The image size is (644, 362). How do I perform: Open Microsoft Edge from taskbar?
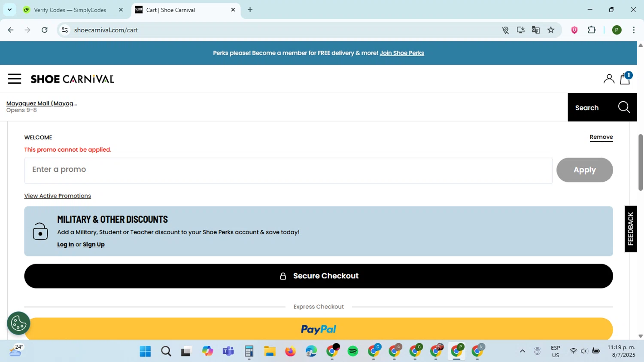311,351
